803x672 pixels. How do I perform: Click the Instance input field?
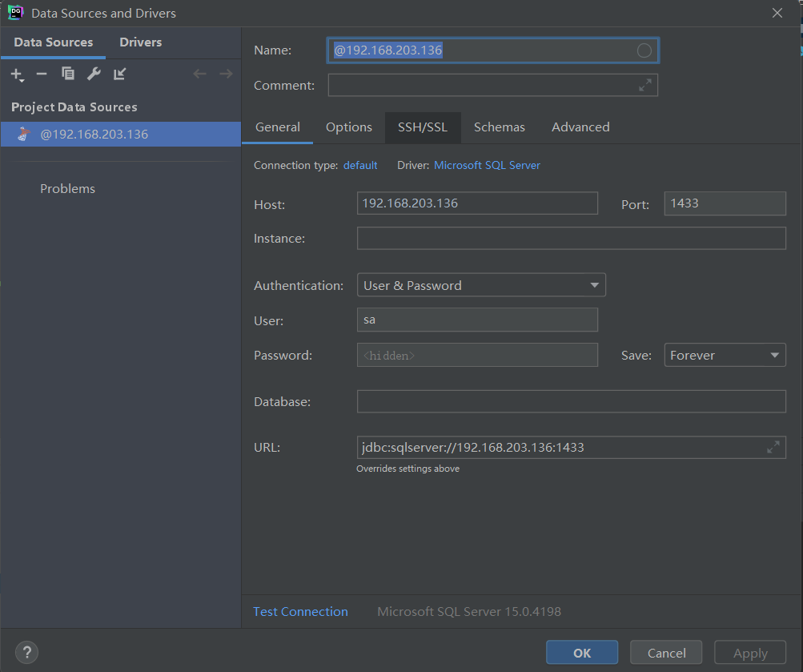tap(571, 238)
